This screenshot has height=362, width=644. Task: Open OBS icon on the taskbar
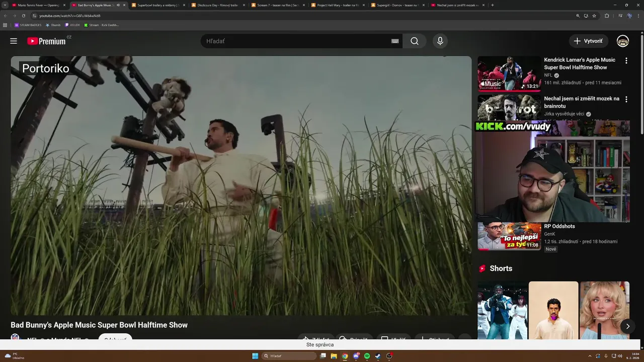389,356
